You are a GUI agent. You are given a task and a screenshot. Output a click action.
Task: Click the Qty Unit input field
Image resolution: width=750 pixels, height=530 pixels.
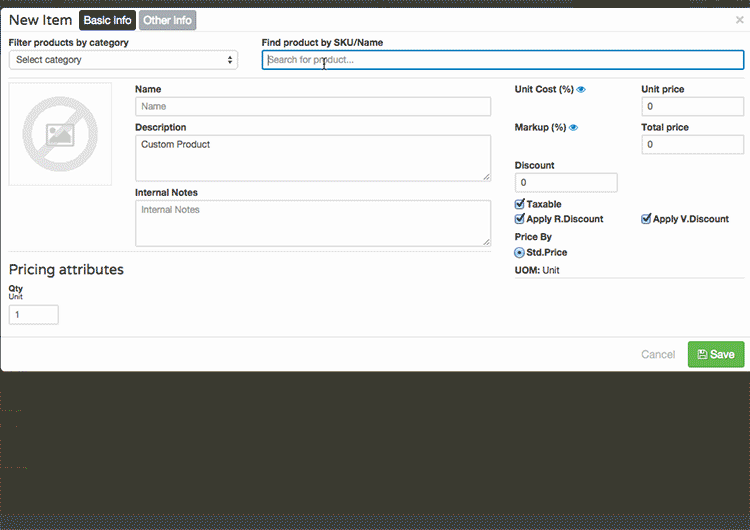pyautogui.click(x=34, y=315)
